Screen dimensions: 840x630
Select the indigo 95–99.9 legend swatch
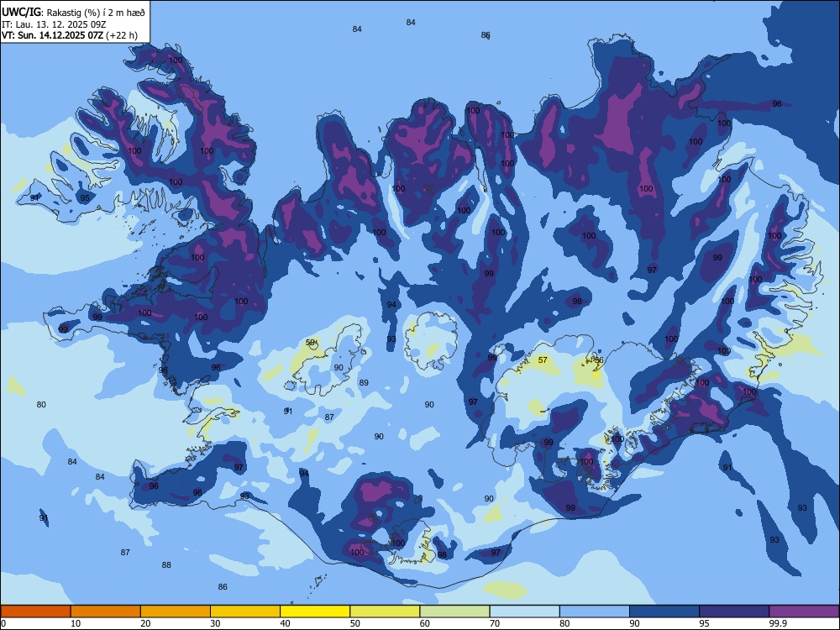734,612
